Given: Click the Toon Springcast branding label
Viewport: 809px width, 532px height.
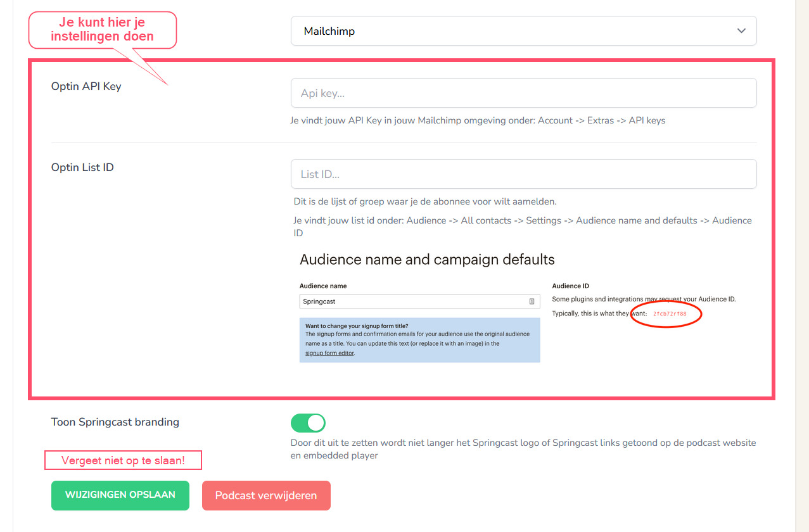Looking at the screenshot, I should (115, 422).
